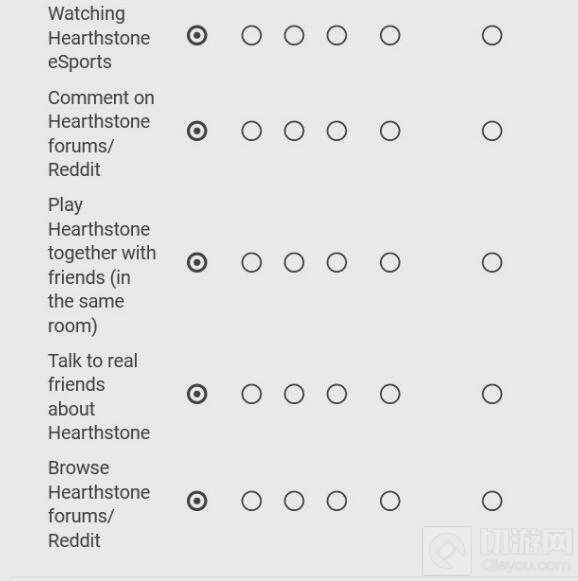Select the third option for Comment on Hearthstone forums
The width and height of the screenshot is (578, 581).
(x=294, y=131)
